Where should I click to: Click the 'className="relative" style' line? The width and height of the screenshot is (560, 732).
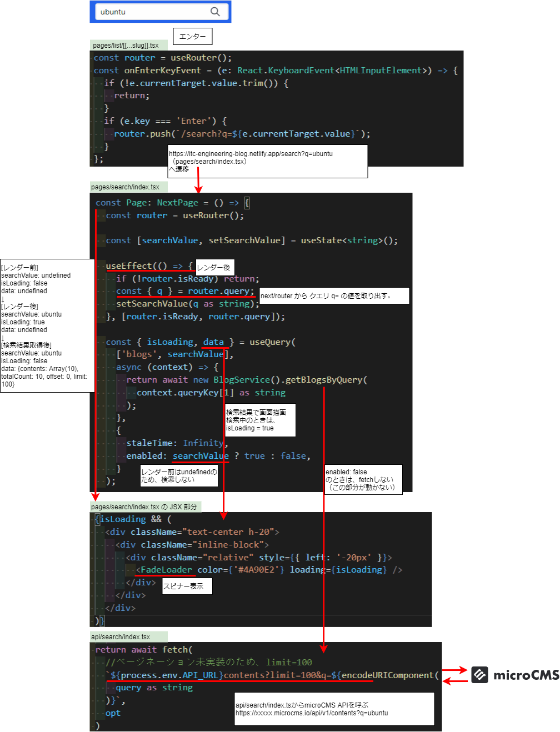259,558
